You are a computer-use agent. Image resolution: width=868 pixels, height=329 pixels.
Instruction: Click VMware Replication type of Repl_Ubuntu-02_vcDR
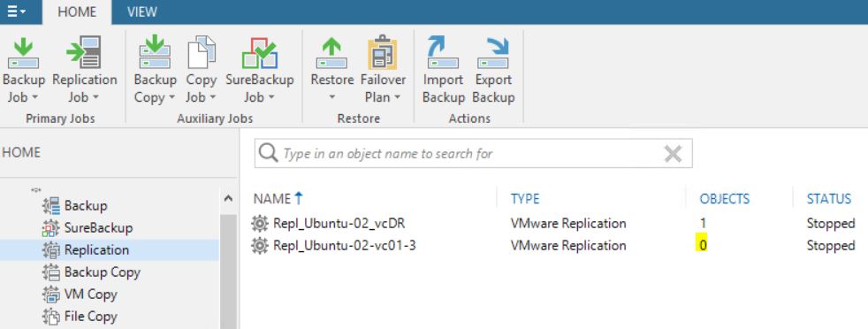coord(568,223)
